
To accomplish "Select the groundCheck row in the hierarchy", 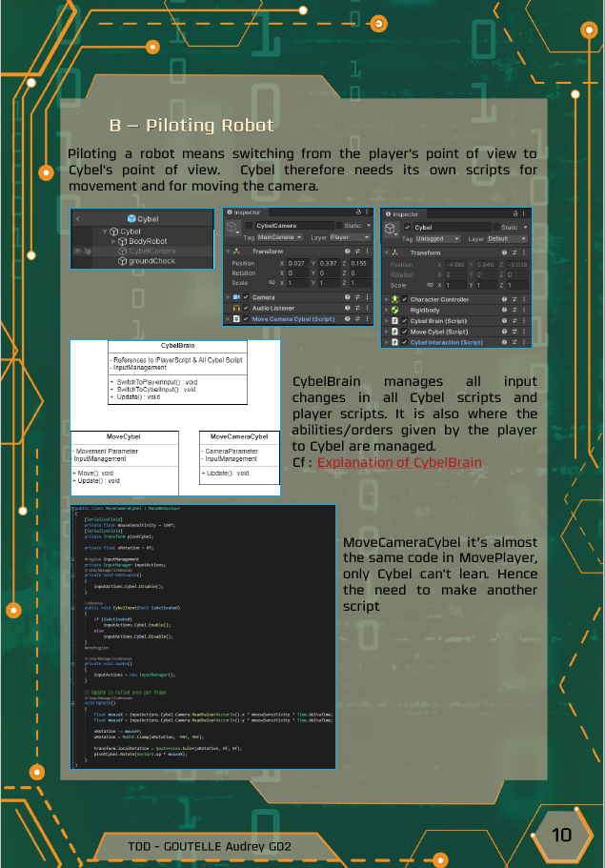I will coord(147,261).
